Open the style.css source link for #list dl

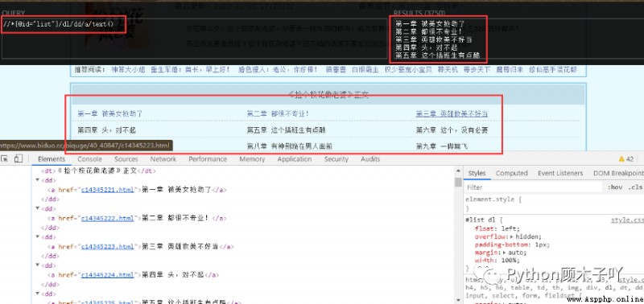[x=627, y=220]
